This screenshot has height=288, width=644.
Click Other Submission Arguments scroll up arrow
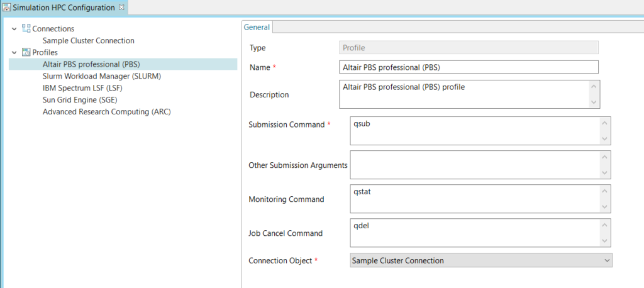(604, 157)
